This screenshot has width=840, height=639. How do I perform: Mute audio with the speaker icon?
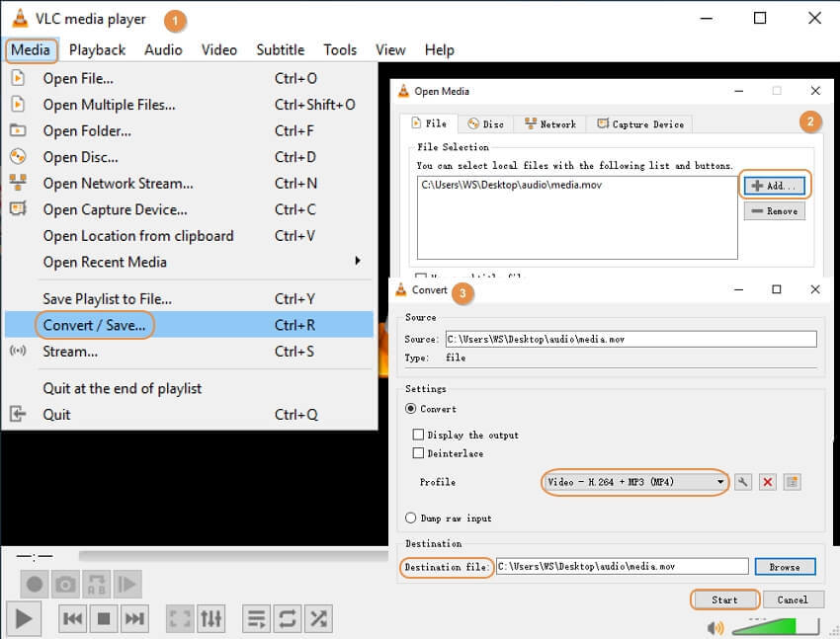pyautogui.click(x=715, y=627)
